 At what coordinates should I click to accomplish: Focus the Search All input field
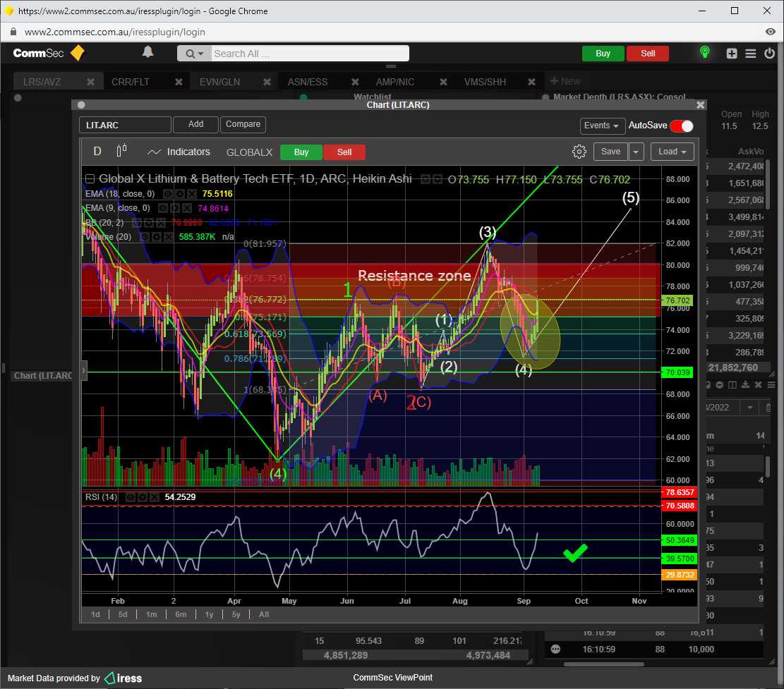[x=310, y=54]
